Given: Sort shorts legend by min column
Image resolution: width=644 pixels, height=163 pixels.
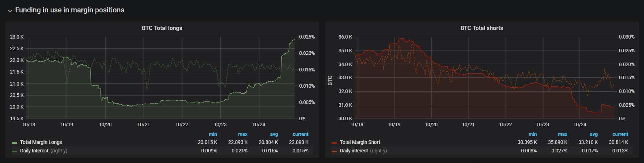Looking at the screenshot, I should pos(533,134).
